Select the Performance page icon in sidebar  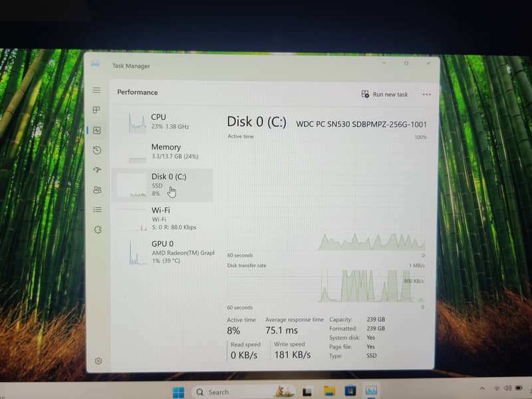(97, 130)
